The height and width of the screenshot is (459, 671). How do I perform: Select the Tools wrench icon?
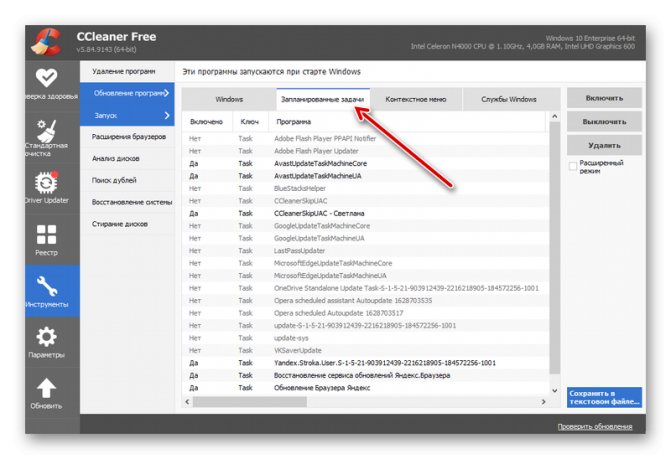tap(47, 286)
